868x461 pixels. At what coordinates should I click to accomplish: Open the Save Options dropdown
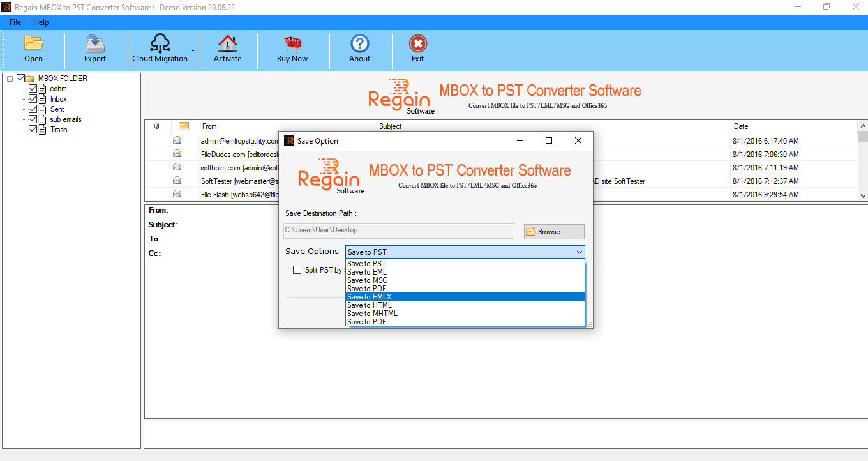578,252
